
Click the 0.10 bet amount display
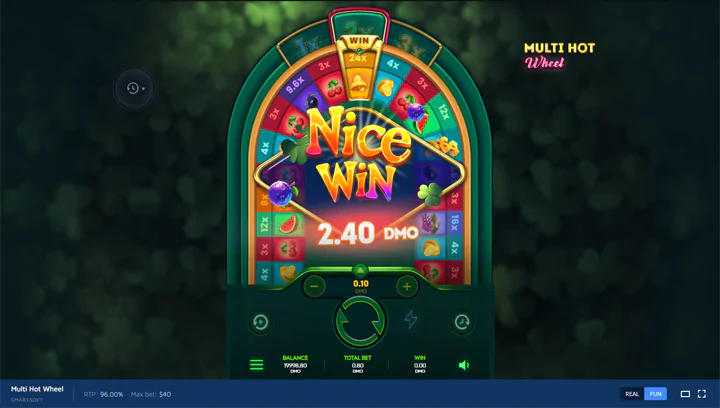pyautogui.click(x=361, y=285)
